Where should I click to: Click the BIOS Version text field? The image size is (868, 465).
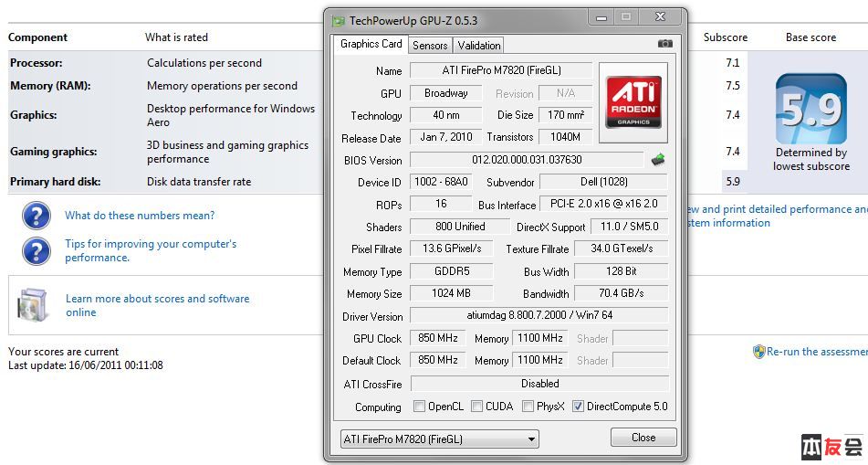pyautogui.click(x=527, y=160)
